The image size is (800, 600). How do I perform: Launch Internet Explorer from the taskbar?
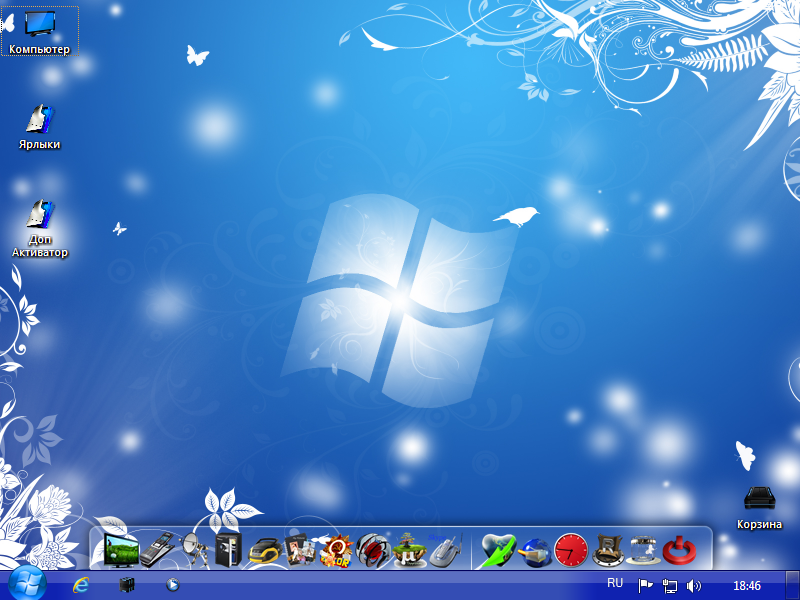[82, 587]
